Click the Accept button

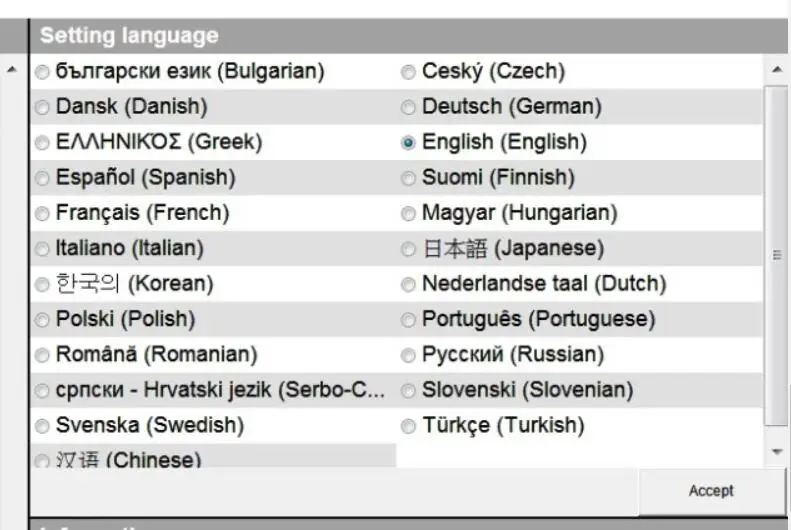point(711,491)
